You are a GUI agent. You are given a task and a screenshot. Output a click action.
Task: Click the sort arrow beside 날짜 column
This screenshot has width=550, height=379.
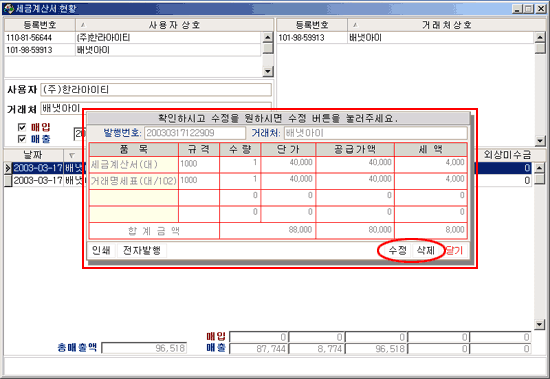coord(72,155)
